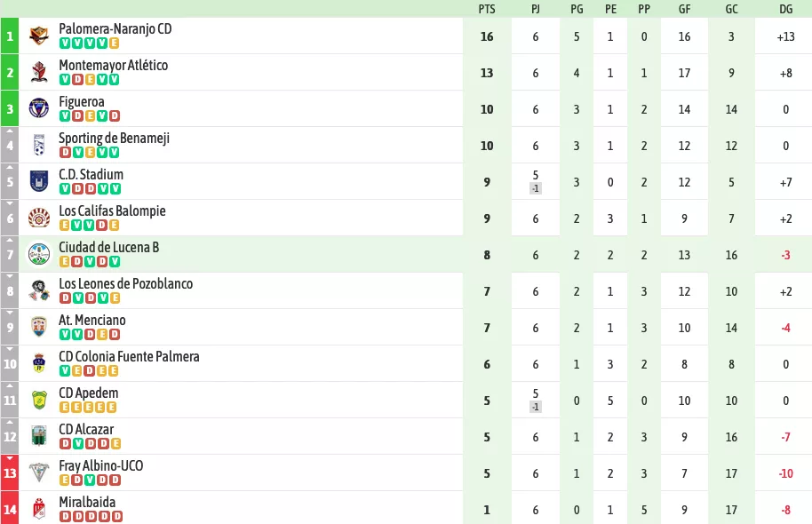This screenshot has width=812, height=524.
Task: Click the CD Apedem yellow badge
Action: click(39, 401)
